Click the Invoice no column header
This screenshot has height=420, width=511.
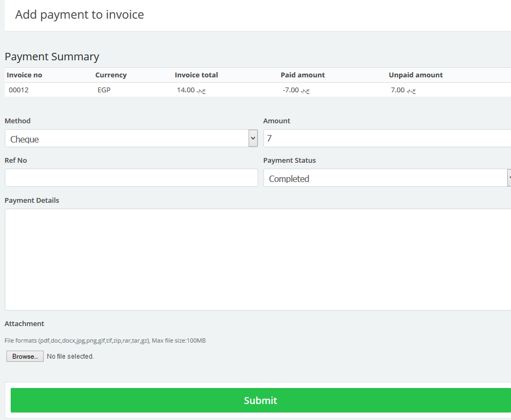25,75
